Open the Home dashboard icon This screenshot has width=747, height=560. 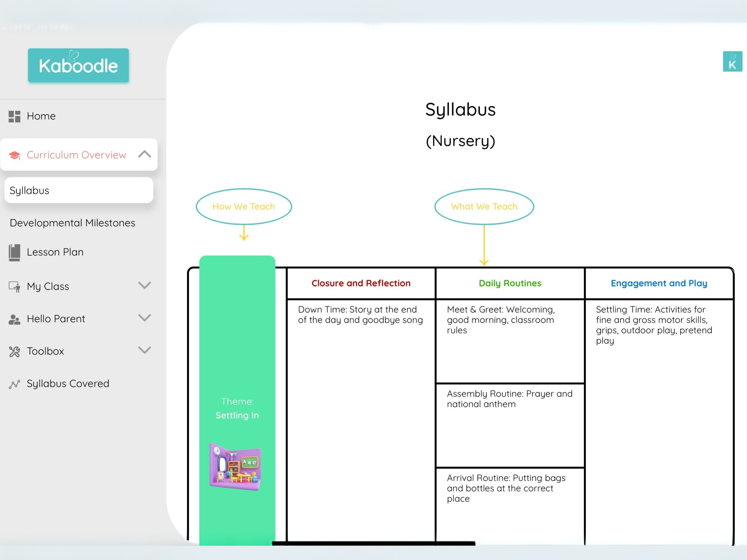coord(14,116)
